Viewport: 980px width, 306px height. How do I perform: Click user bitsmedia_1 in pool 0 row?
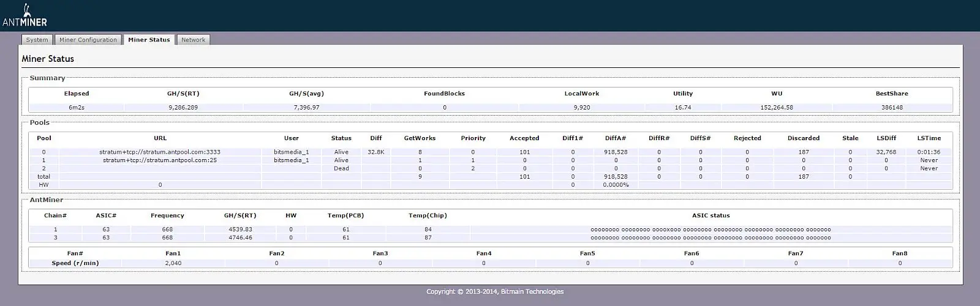[292, 152]
